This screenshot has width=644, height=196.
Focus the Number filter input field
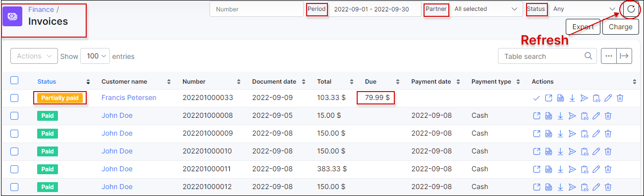(256, 9)
